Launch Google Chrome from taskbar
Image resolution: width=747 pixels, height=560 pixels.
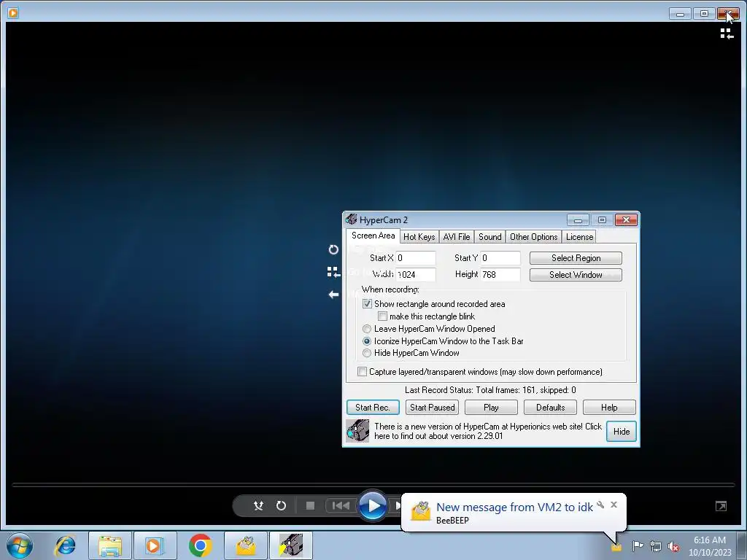[200, 545]
